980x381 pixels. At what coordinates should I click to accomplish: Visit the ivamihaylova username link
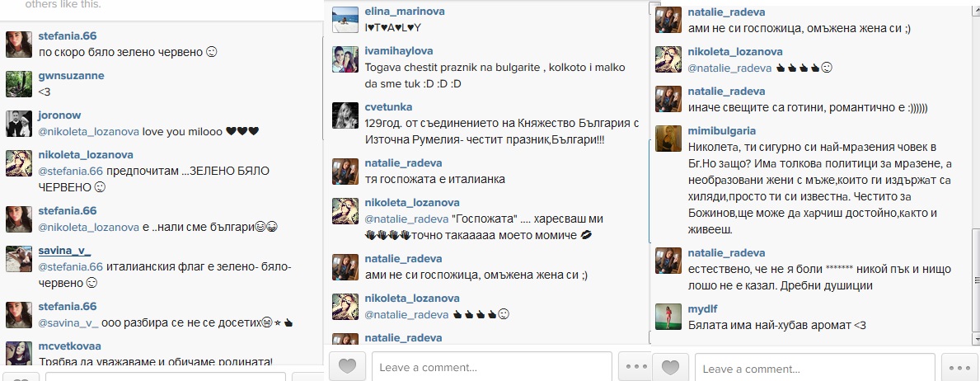click(x=399, y=50)
